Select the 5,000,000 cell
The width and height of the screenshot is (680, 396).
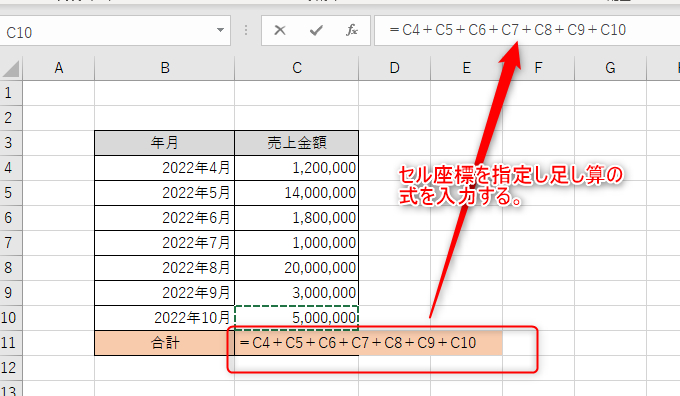pos(297,318)
